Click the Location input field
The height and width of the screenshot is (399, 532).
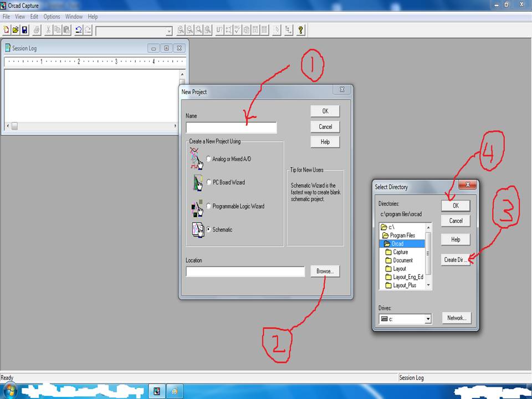[245, 272]
